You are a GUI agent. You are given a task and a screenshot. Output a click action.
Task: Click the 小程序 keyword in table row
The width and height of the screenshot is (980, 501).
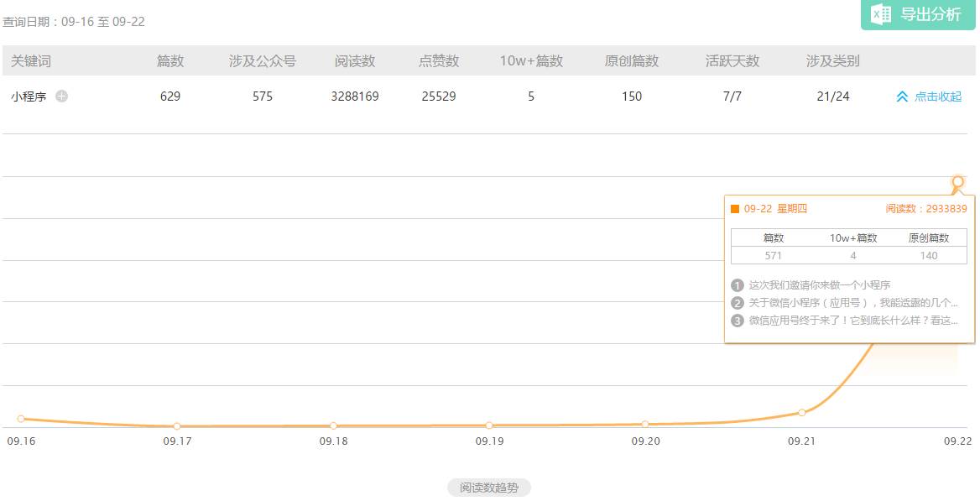coord(28,97)
